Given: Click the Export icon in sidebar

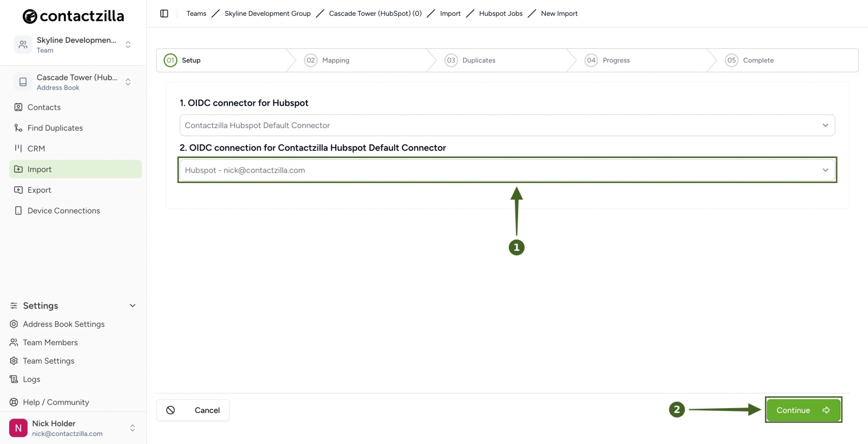Looking at the screenshot, I should click(18, 190).
